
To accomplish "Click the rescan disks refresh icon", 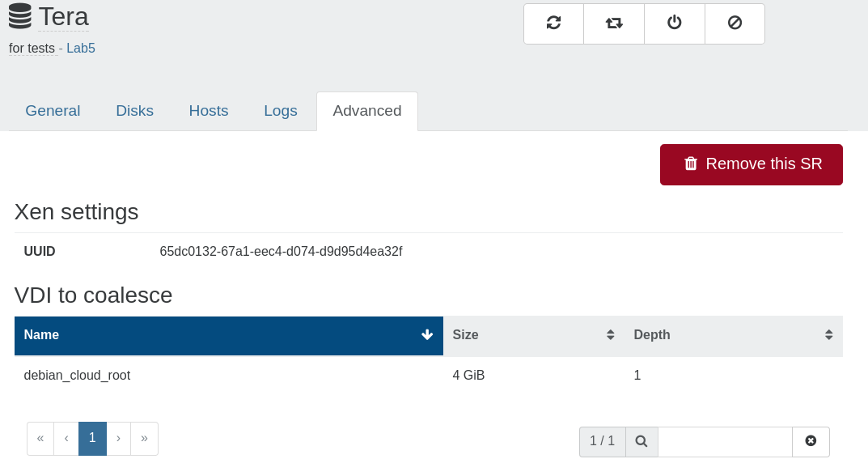I will click(x=553, y=23).
